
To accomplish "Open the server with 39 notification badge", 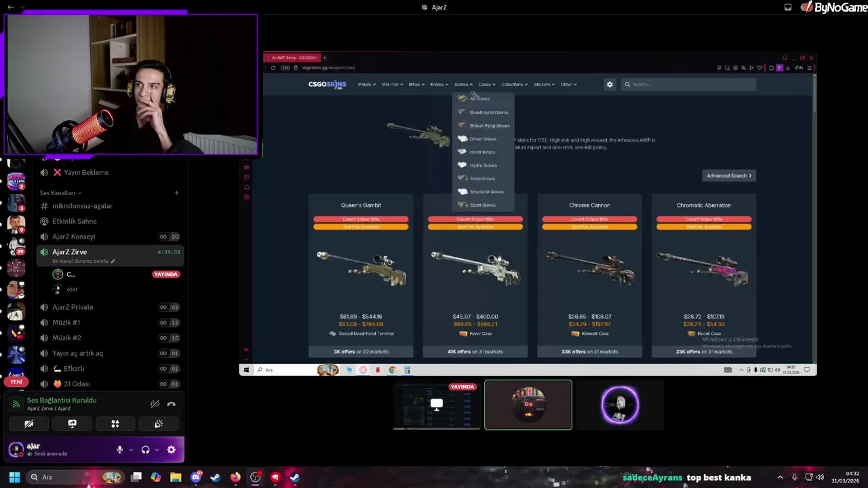I will [16, 246].
